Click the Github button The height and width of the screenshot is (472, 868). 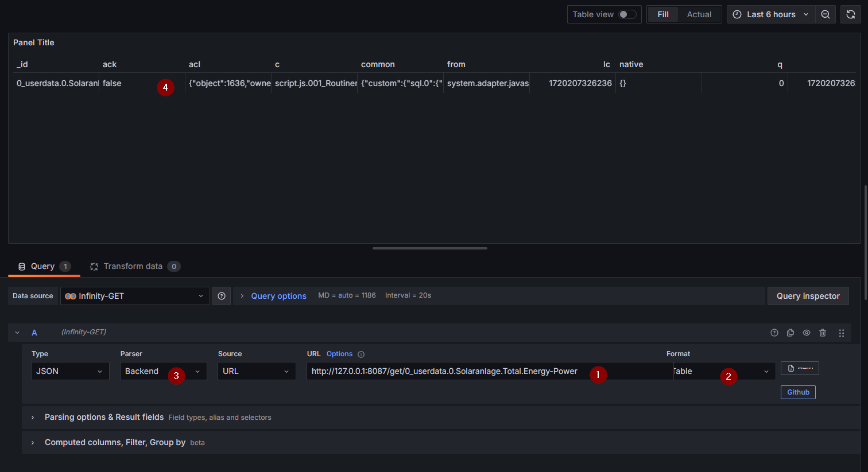pyautogui.click(x=798, y=392)
